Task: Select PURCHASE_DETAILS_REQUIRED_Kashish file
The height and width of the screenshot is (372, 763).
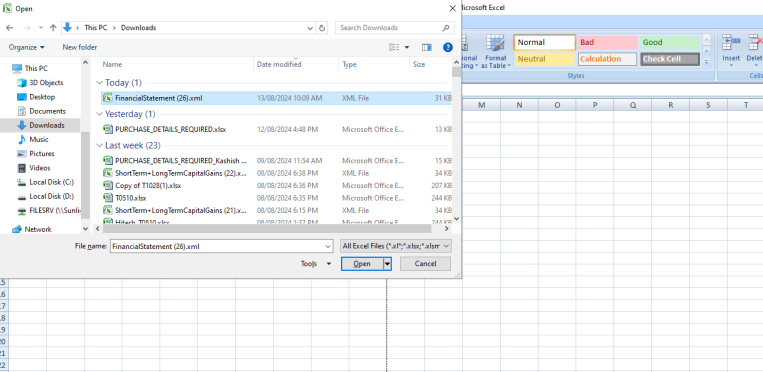Action: 276,161
